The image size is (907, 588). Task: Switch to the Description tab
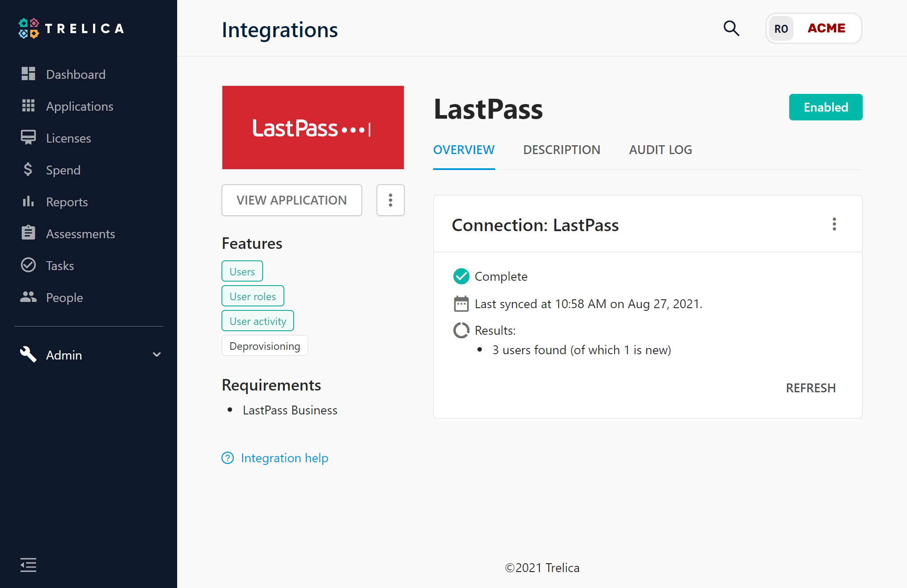coord(562,150)
